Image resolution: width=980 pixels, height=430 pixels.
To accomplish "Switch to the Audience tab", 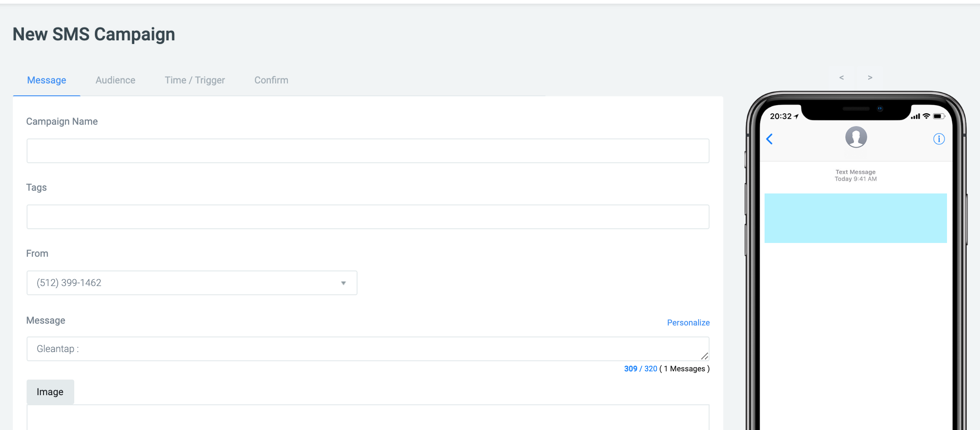I will [115, 80].
